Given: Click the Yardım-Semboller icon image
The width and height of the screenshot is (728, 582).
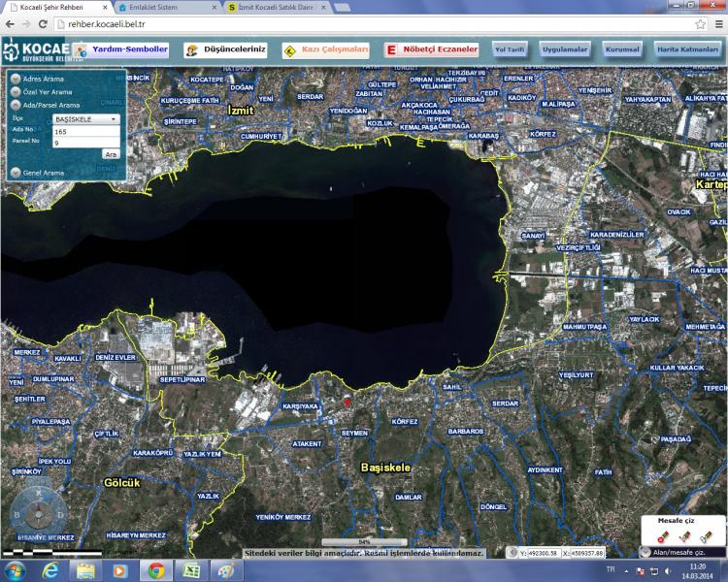Looking at the screenshot, I should pos(81,50).
